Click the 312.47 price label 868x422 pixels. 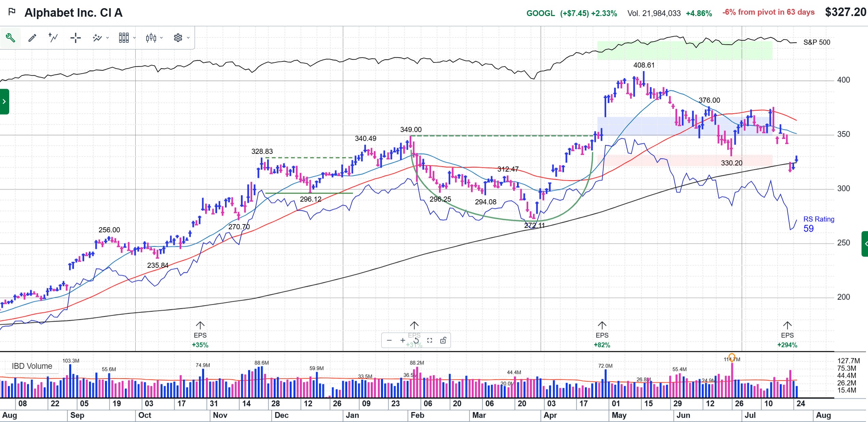(x=508, y=169)
